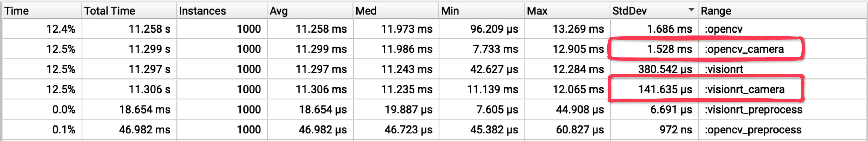This screenshot has height=141, width=868.
Task: Click the 18.654 ms Total Time cell
Action: point(145,110)
